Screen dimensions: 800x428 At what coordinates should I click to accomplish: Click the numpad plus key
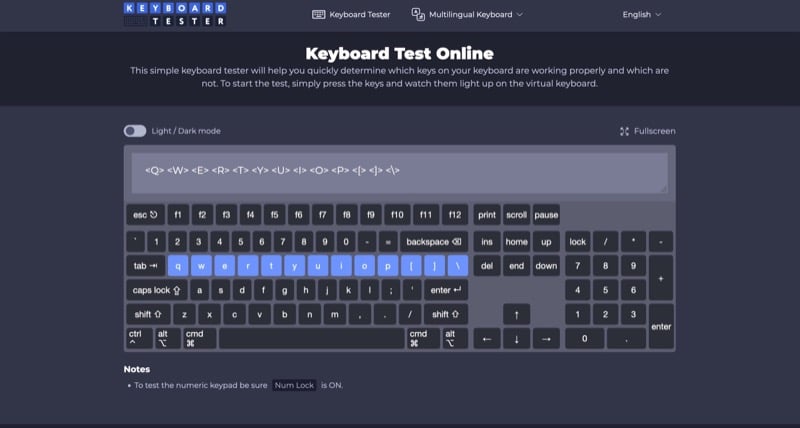pos(661,278)
